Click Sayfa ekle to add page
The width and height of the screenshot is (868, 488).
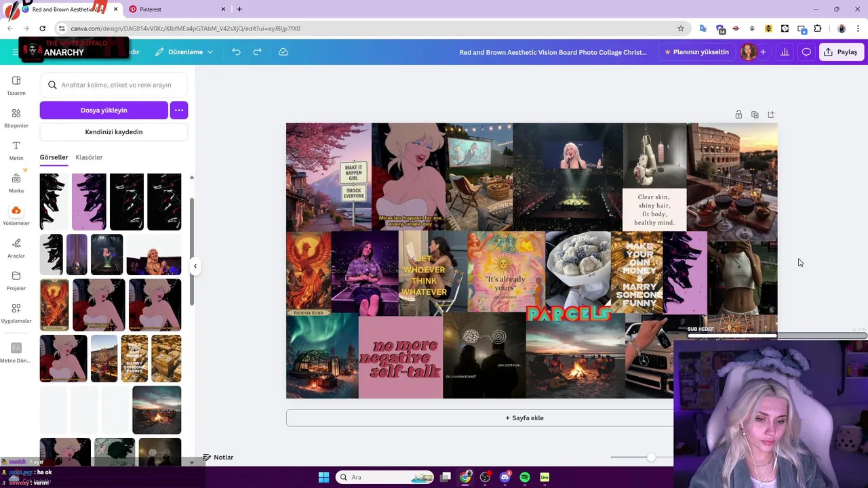pos(524,418)
